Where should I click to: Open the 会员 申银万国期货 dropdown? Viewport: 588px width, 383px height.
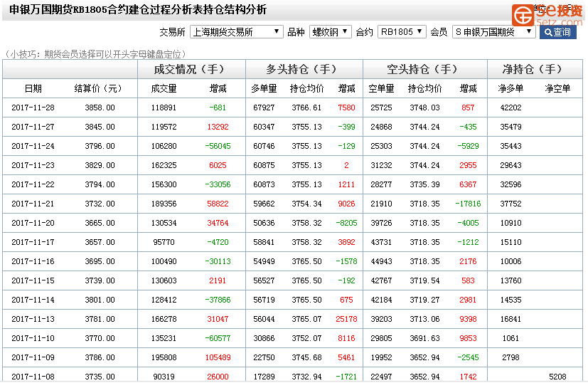coord(493,32)
